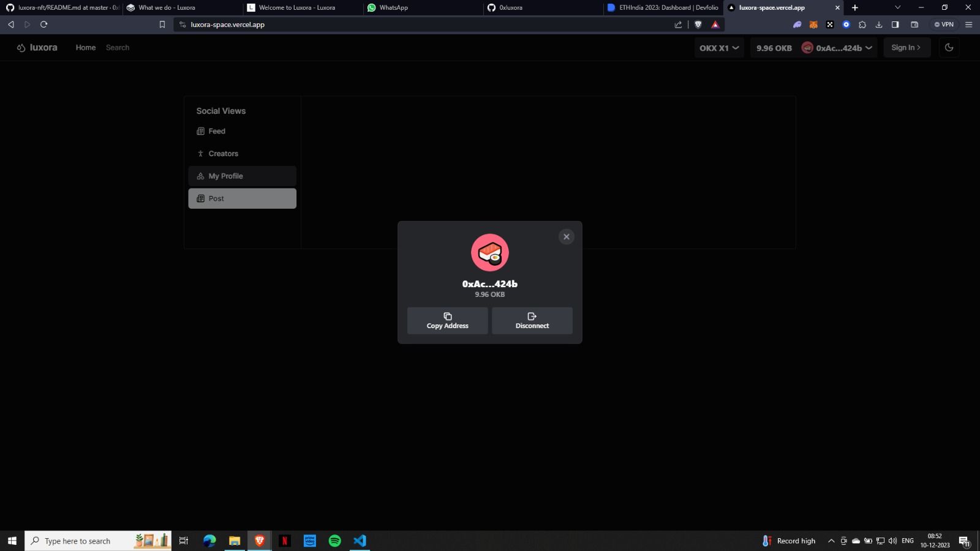
Task: Open the notification center icon
Action: (964, 541)
